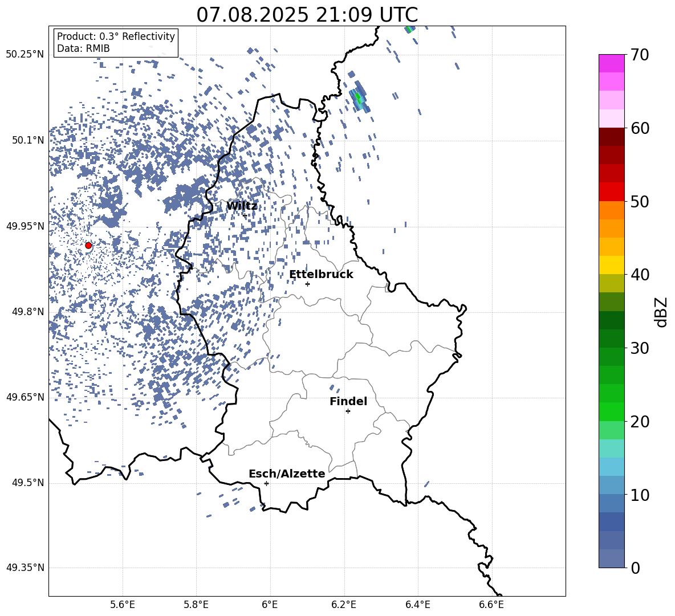Click the 49.95°N latitude label
Image resolution: width=675 pixels, height=616 pixels.
pyautogui.click(x=25, y=226)
